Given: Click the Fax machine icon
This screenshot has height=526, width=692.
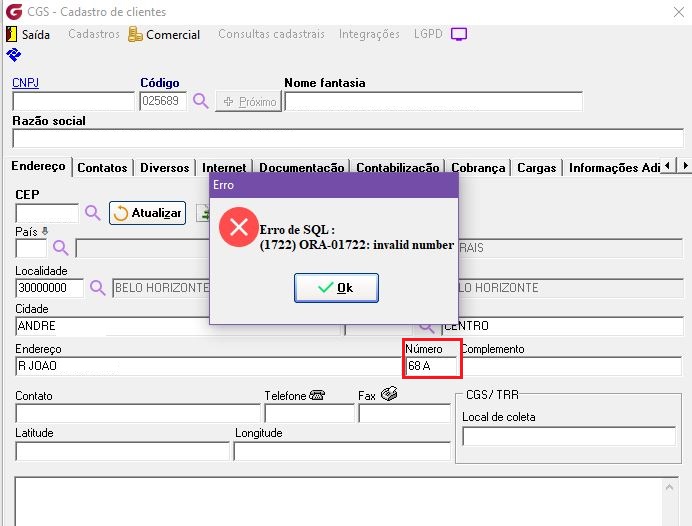Looking at the screenshot, I should (389, 393).
